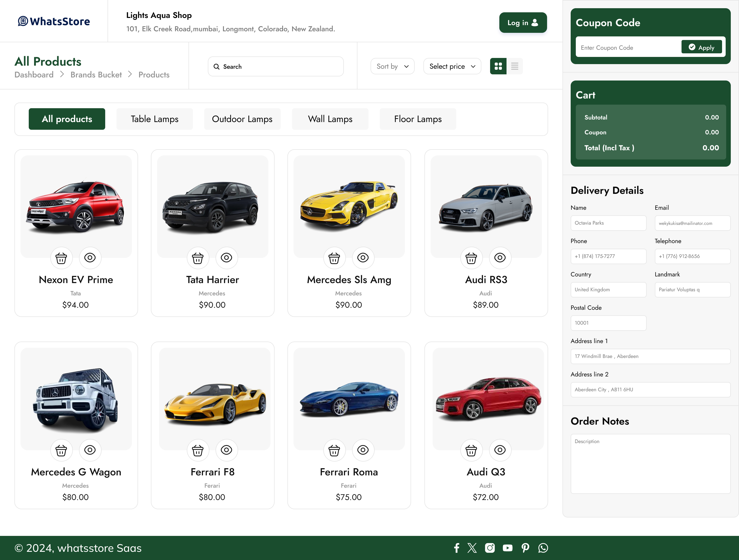Click basket icon under Mercedes Sls Amg

pyautogui.click(x=334, y=258)
